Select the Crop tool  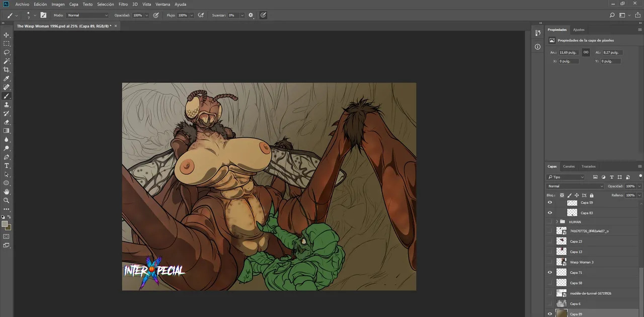tap(7, 70)
